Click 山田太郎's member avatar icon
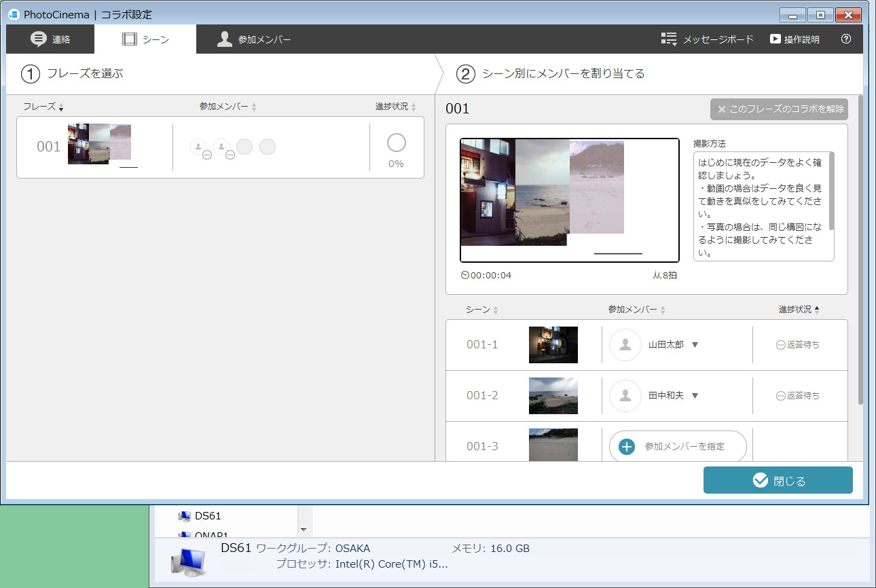The image size is (876, 588). click(625, 344)
